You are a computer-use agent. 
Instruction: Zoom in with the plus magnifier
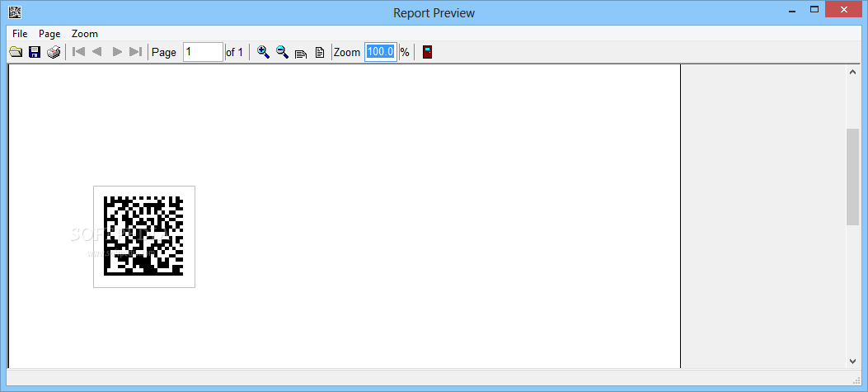[x=264, y=52]
